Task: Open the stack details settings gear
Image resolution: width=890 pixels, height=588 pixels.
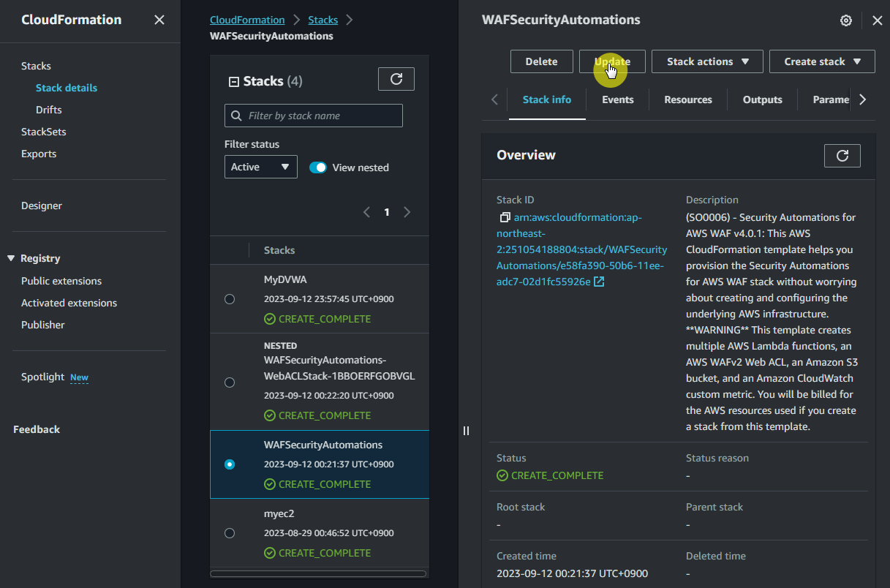Action: [x=846, y=20]
